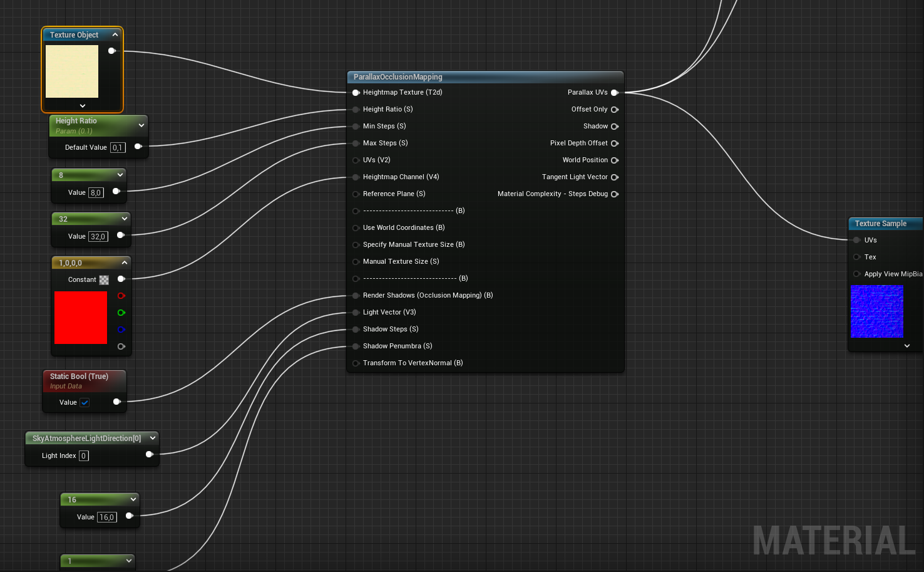The image size is (924, 572).
Task: Expand the constant 32 node chevron
Action: 125,219
